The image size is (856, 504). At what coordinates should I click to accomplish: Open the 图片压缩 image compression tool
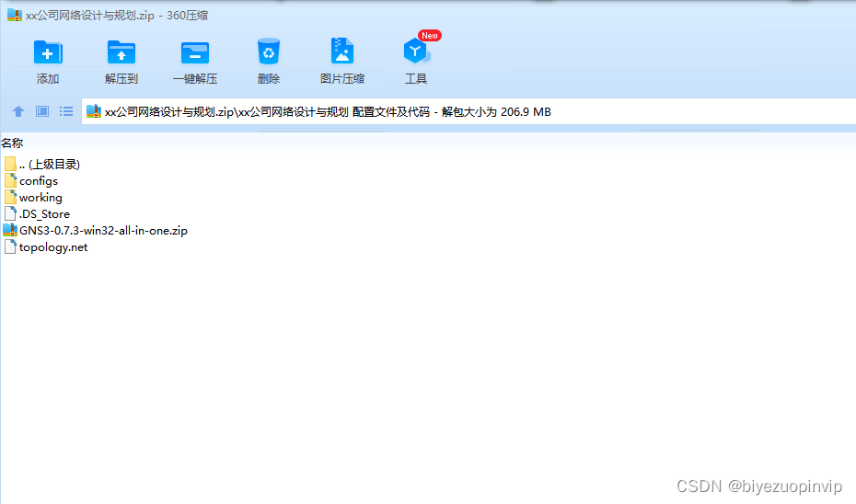[x=342, y=52]
